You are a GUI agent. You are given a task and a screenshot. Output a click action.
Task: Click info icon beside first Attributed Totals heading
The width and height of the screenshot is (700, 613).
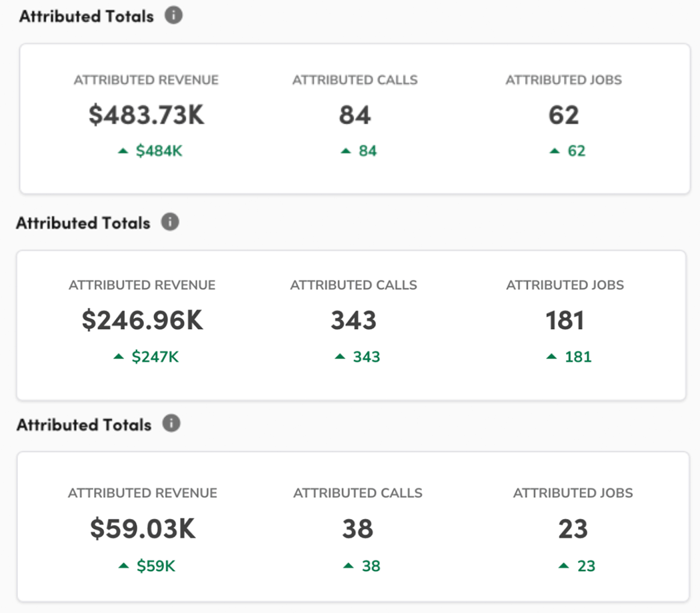[173, 15]
